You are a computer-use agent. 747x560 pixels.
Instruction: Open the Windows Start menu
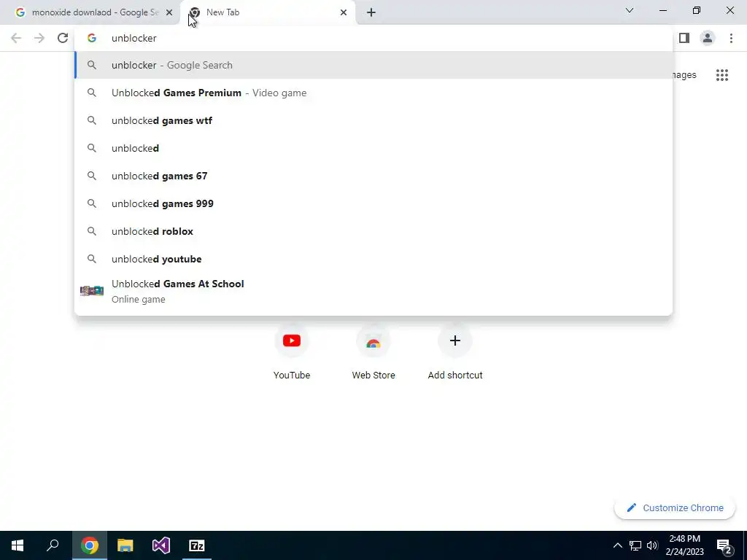coord(18,545)
